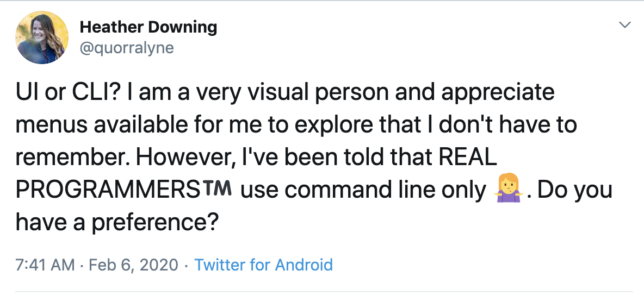Click the Feb 6, 2020 date
This screenshot has width=644, height=302.
[134, 265]
